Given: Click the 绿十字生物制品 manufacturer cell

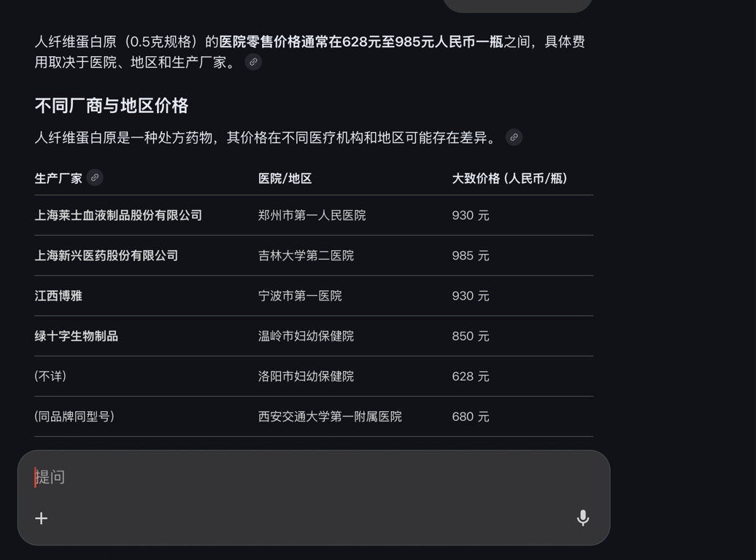Looking at the screenshot, I should click(76, 335).
